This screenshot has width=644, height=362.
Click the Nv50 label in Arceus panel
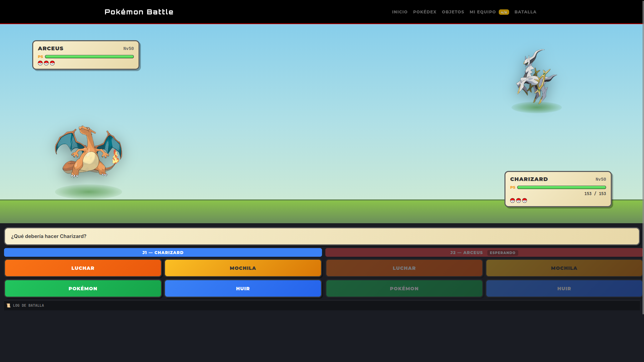(128, 49)
